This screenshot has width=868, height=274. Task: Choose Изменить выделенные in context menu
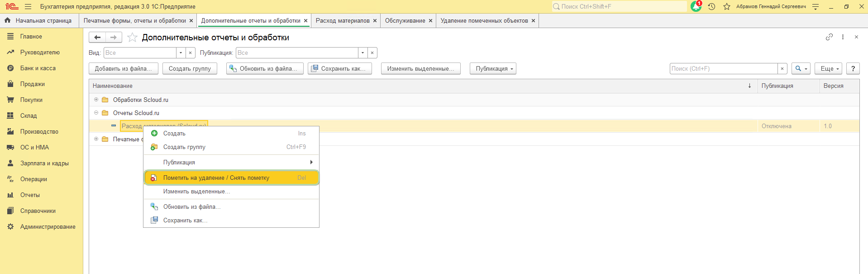pos(231,191)
